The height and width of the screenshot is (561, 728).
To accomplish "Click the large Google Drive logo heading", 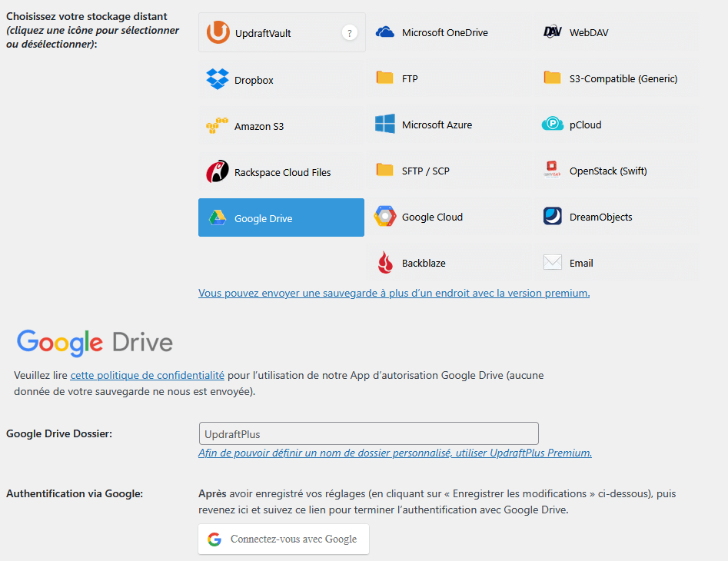I will click(x=95, y=343).
